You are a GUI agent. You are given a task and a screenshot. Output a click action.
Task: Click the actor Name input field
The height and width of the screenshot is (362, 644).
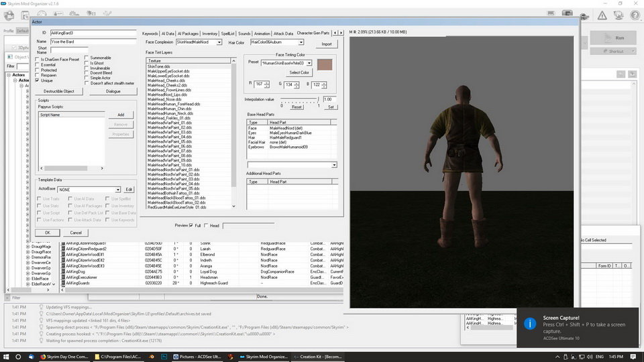[93, 42]
